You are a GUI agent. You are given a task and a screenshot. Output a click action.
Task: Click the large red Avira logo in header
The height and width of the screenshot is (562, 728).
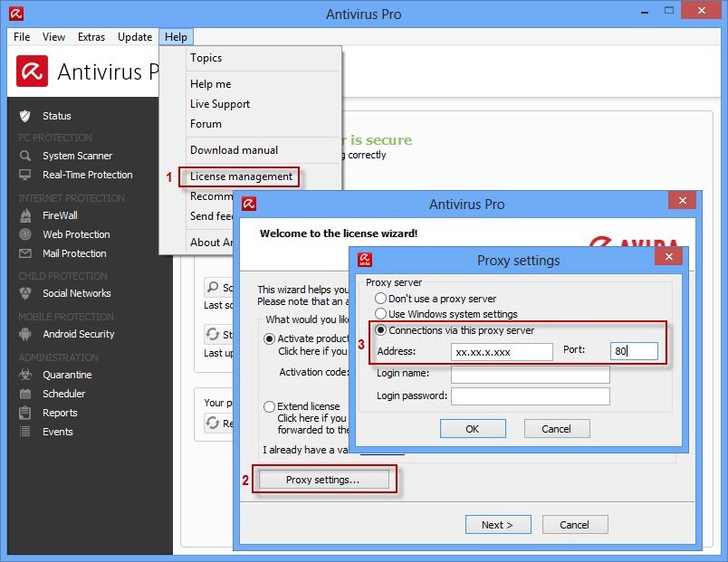[32, 71]
